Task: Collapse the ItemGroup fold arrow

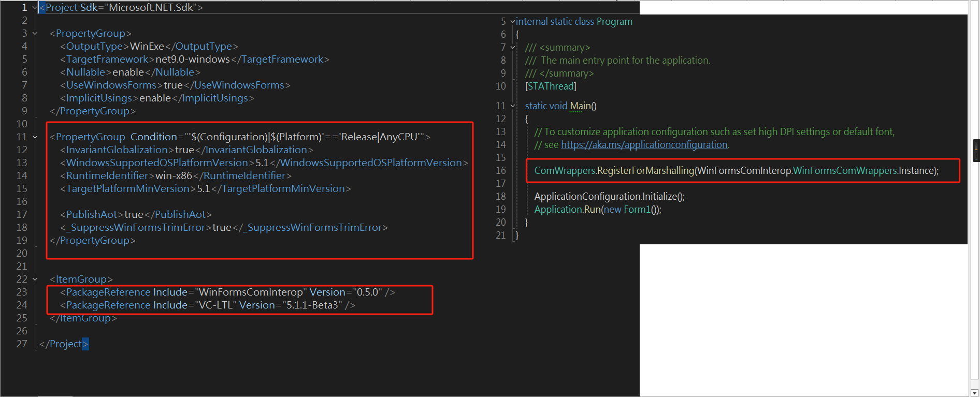Action: click(x=35, y=280)
